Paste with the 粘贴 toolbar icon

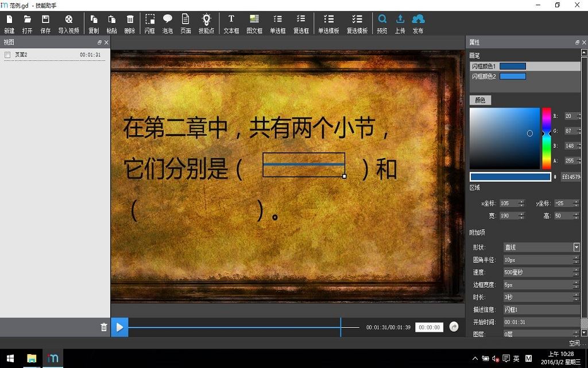click(112, 24)
